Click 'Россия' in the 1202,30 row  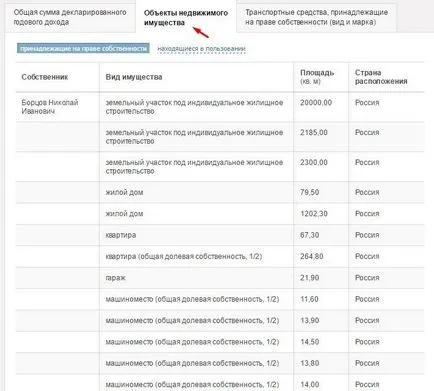pyautogui.click(x=367, y=214)
